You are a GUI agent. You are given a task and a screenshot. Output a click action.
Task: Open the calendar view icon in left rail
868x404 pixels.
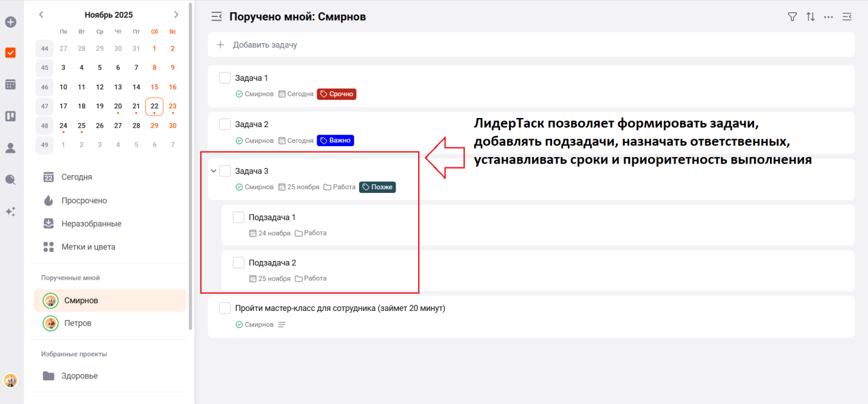[10, 85]
